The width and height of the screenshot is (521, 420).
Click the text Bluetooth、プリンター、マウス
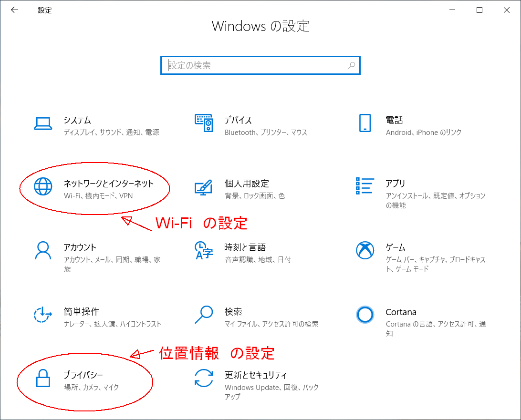[x=266, y=133]
